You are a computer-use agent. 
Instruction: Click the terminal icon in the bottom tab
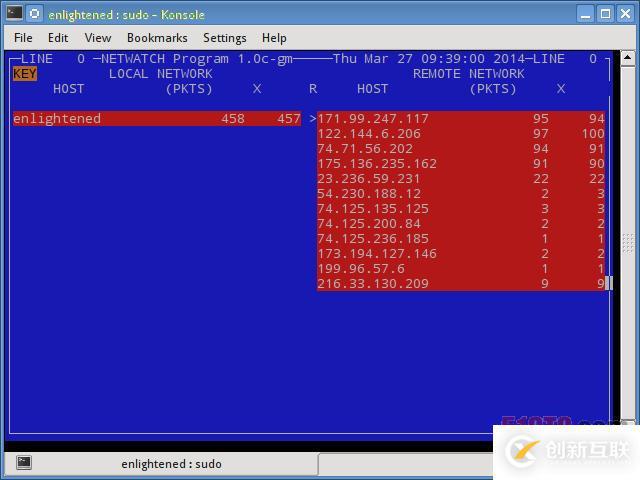24,463
